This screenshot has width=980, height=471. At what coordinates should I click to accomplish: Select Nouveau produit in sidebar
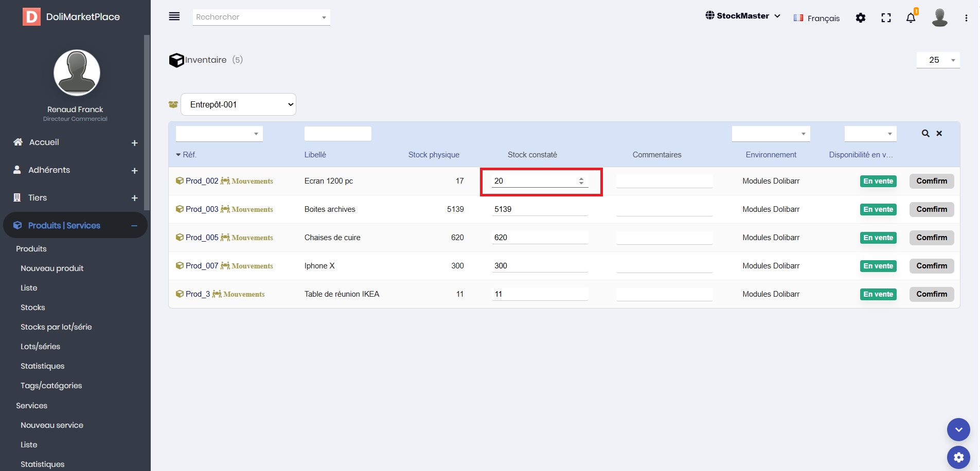(x=52, y=268)
